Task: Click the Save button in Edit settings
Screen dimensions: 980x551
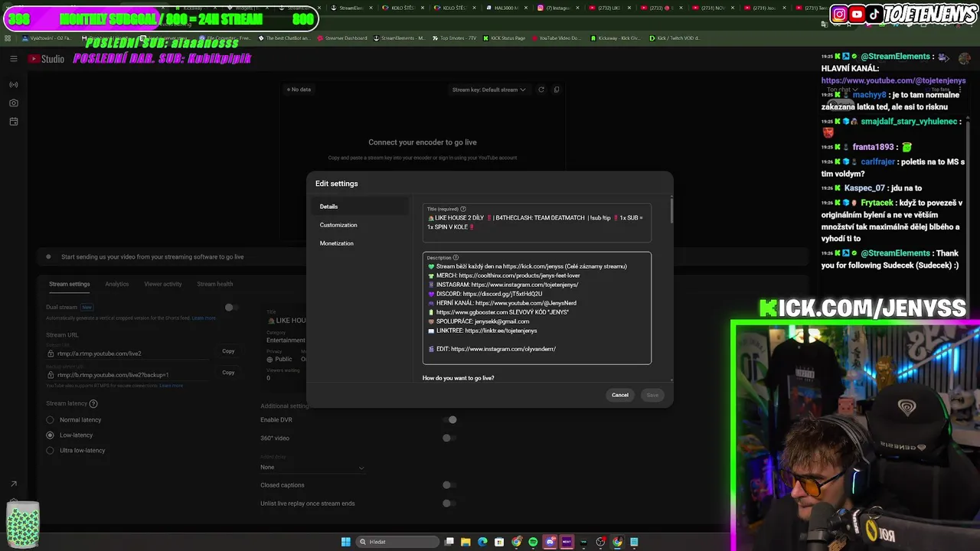Action: pyautogui.click(x=652, y=395)
